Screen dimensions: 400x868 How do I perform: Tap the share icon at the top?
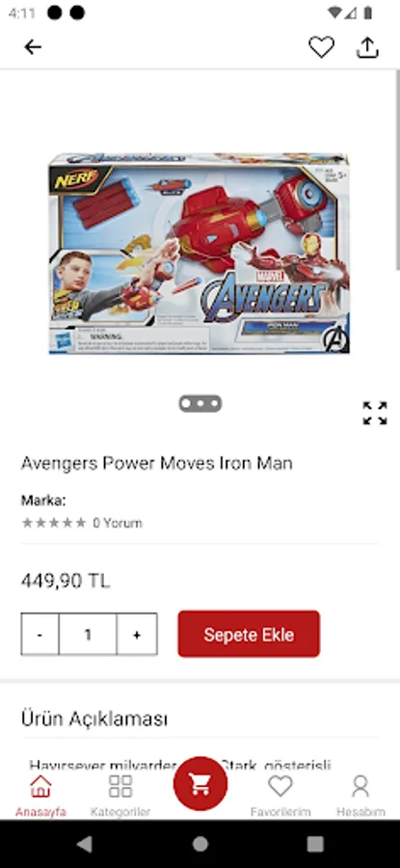coord(367,47)
